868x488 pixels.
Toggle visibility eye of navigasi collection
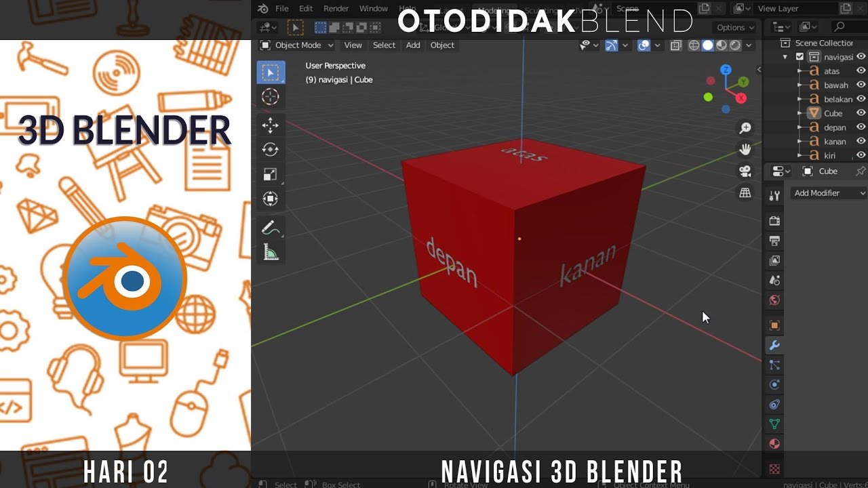(x=861, y=57)
